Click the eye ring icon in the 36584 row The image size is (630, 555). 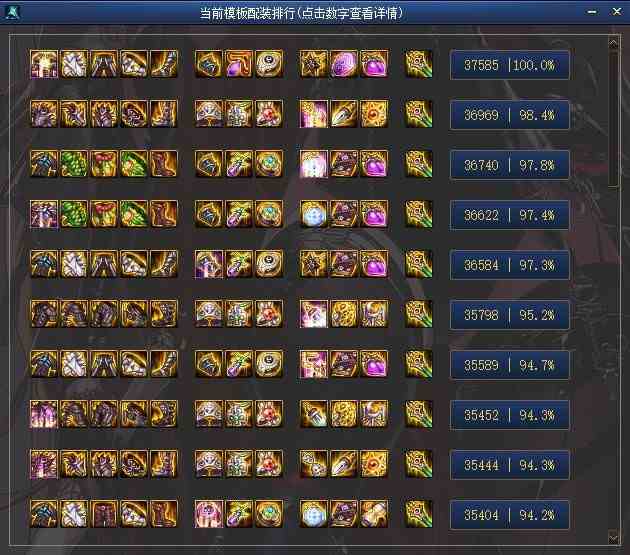(x=269, y=264)
